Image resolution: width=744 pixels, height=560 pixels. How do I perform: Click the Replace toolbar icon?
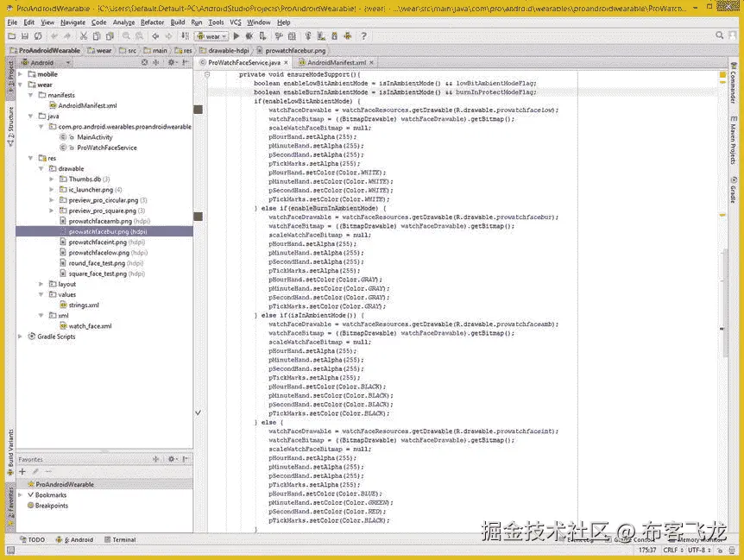tap(140, 36)
